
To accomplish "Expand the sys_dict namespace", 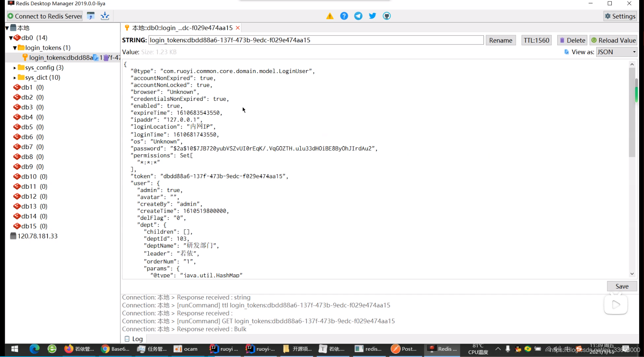I will click(x=15, y=78).
